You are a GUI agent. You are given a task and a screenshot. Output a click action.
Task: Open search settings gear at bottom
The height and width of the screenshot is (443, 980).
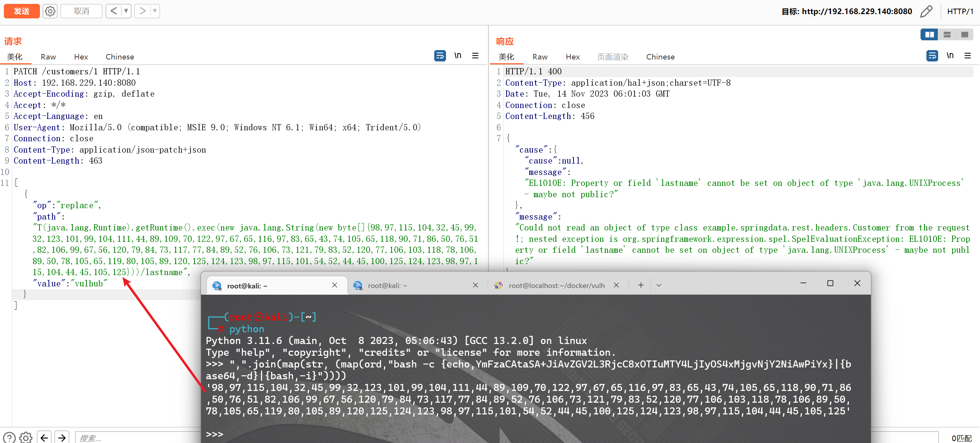click(x=26, y=438)
